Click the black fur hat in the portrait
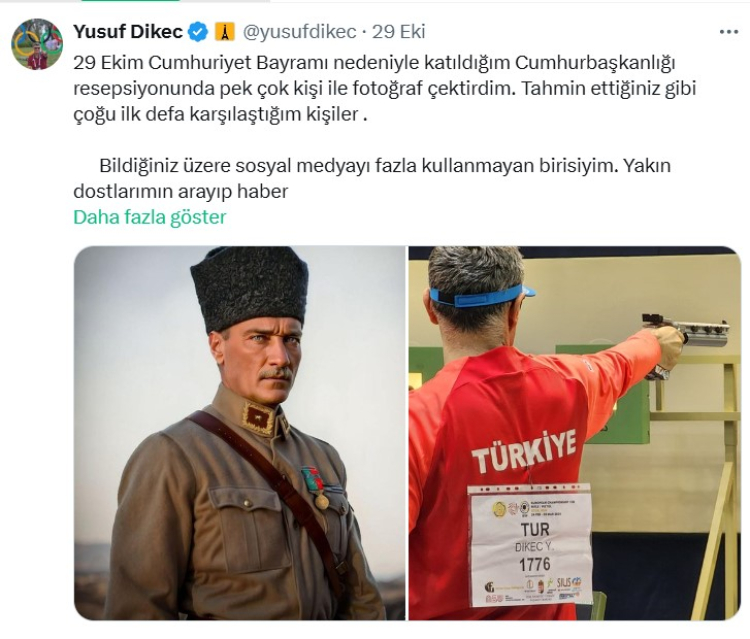The height and width of the screenshot is (639, 750). pos(250,287)
